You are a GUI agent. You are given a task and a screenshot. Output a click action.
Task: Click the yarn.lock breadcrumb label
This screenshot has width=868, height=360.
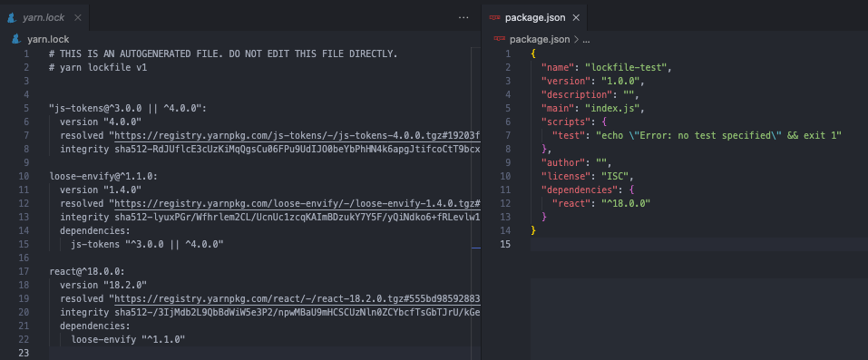[48, 39]
